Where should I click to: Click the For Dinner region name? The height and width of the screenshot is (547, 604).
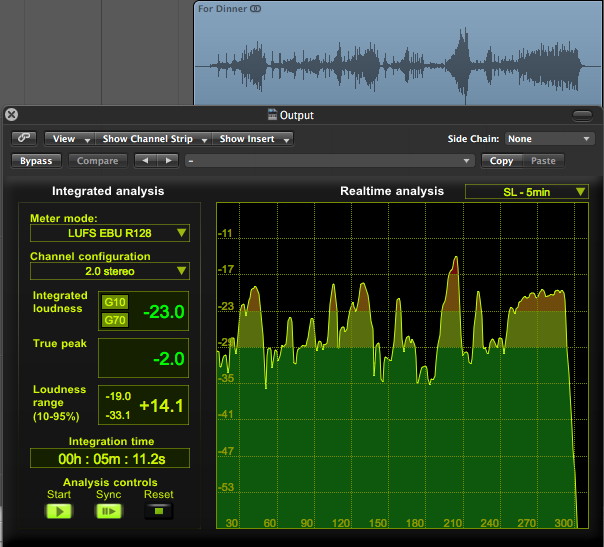click(222, 8)
